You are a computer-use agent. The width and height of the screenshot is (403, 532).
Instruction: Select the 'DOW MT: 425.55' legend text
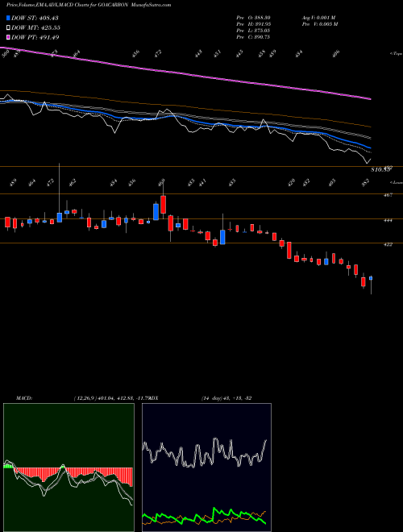[35, 27]
